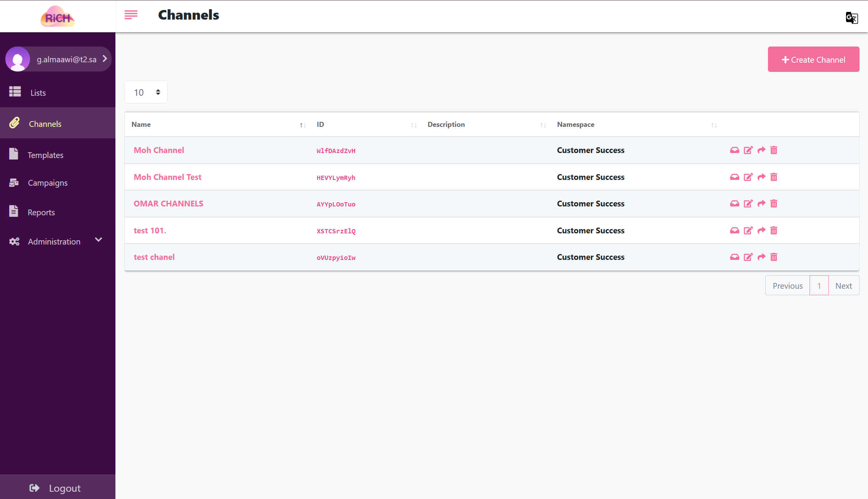Open the OMAR CHANNELS link
The height and width of the screenshot is (499, 868).
point(169,204)
